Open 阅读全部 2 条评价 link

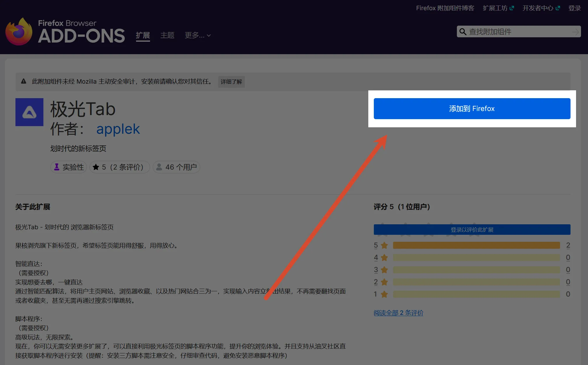pyautogui.click(x=398, y=313)
